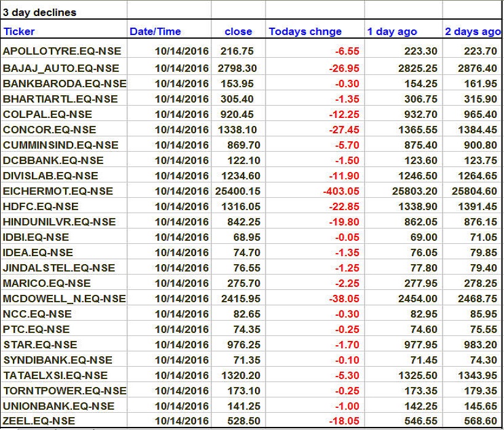The width and height of the screenshot is (504, 430).
Task: Click the BAJAJ_AUTO.EQ-NSE ticker
Action: [61, 68]
